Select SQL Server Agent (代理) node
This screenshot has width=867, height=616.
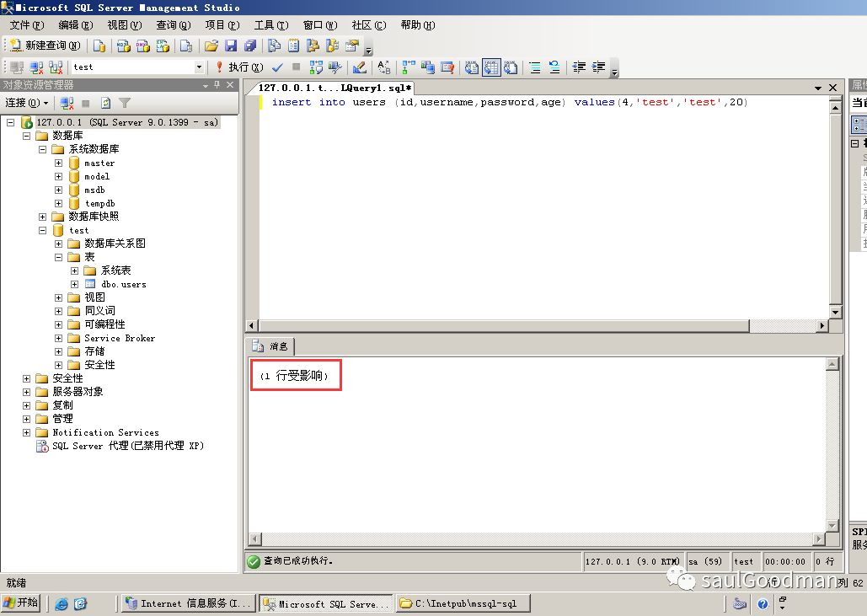pos(128,446)
